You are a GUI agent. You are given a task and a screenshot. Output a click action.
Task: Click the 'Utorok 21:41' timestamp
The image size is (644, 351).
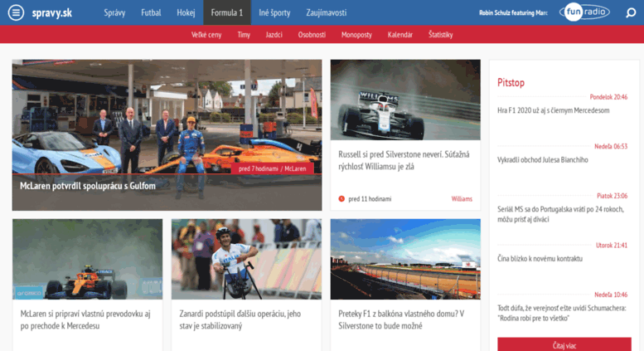612,246
